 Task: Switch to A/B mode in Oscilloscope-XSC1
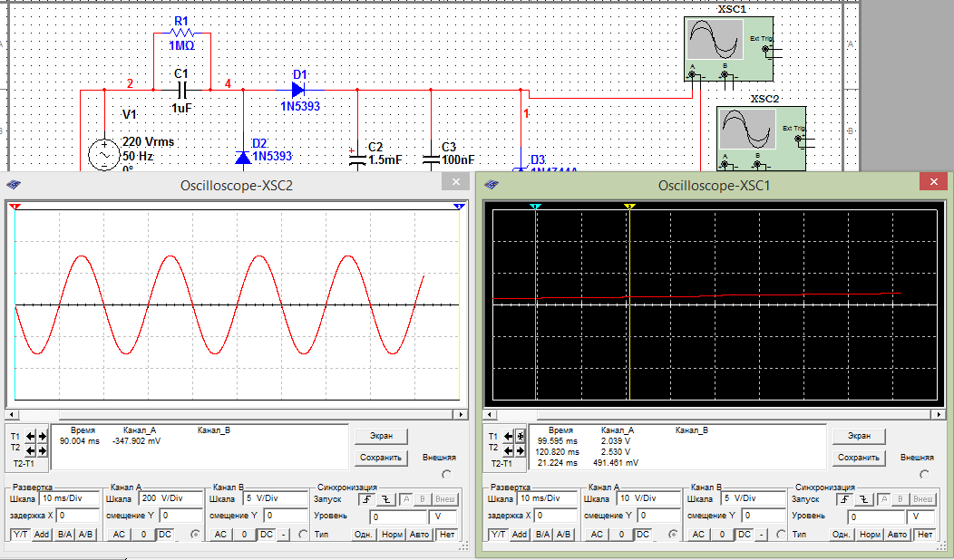564,535
